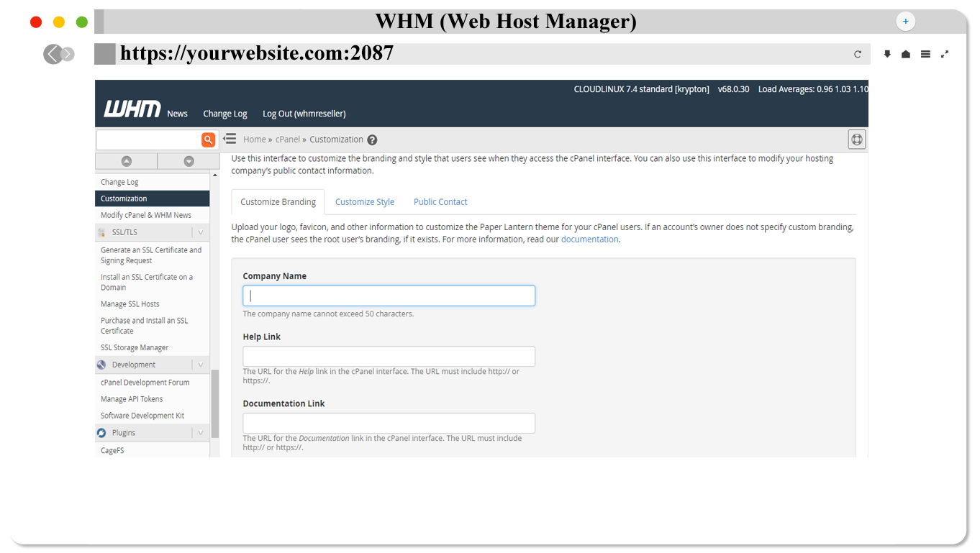Go forward with browser forward arrow
The image size is (980, 553).
68,54
